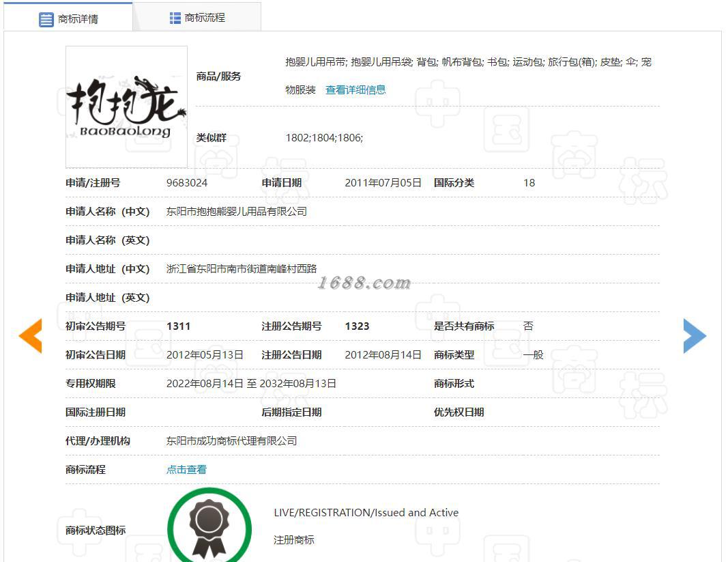This screenshot has height=562, width=728.
Task: Select applicant name 东阳市抱抱熊婴儿用品有限公司
Action: coord(237,212)
